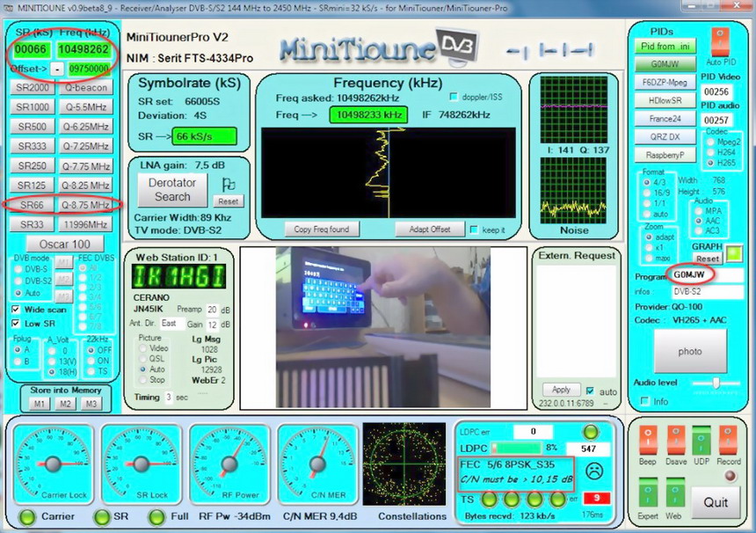Check the Info checkbox
Viewport: 756px width, 533px height.
pyautogui.click(x=644, y=401)
